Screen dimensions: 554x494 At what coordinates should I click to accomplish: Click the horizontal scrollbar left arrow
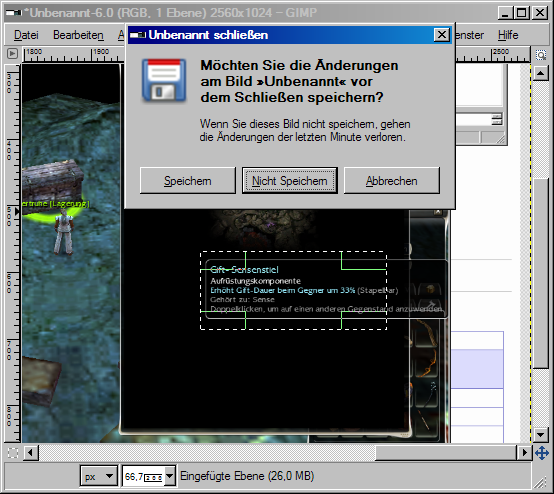pyautogui.click(x=31, y=453)
